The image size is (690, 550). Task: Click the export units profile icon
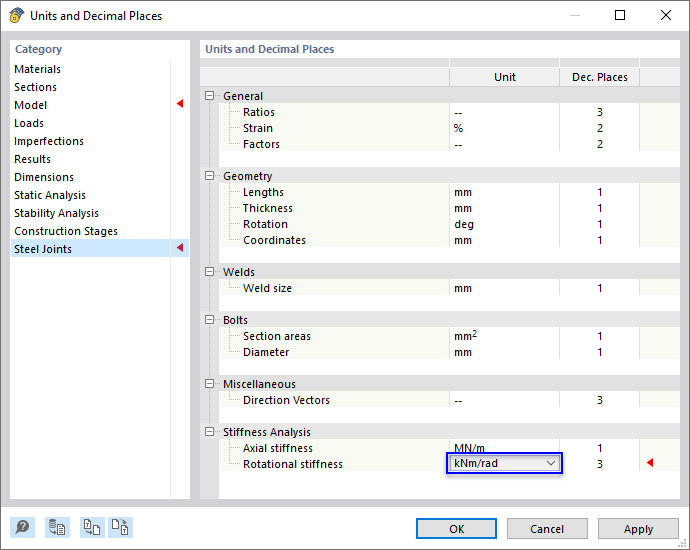[x=120, y=527]
